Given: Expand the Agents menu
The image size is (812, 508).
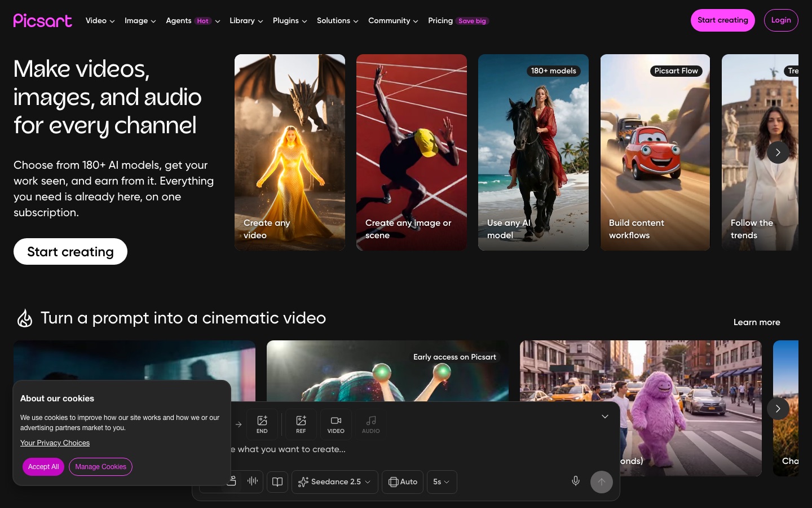Looking at the screenshot, I should click(x=193, y=21).
